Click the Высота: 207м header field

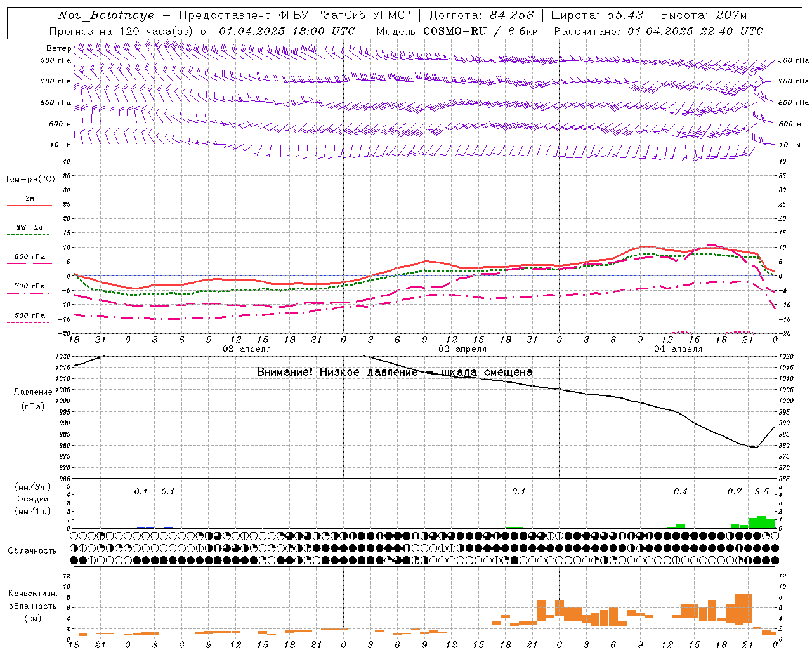(x=704, y=15)
